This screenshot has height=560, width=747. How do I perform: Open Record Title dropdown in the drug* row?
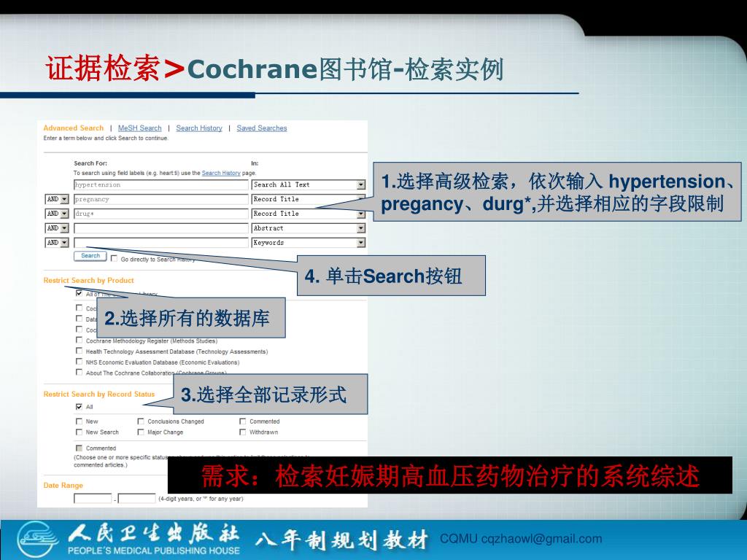[361, 214]
